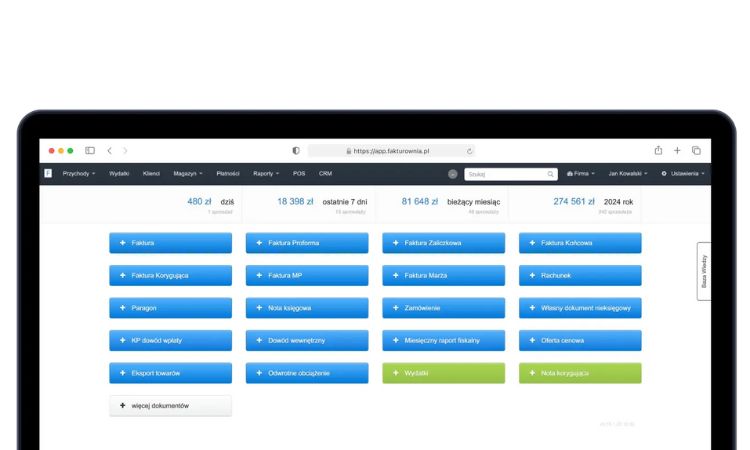Screen dimensions: 750x450
Task: Click the privacy shield icon
Action: tap(296, 151)
